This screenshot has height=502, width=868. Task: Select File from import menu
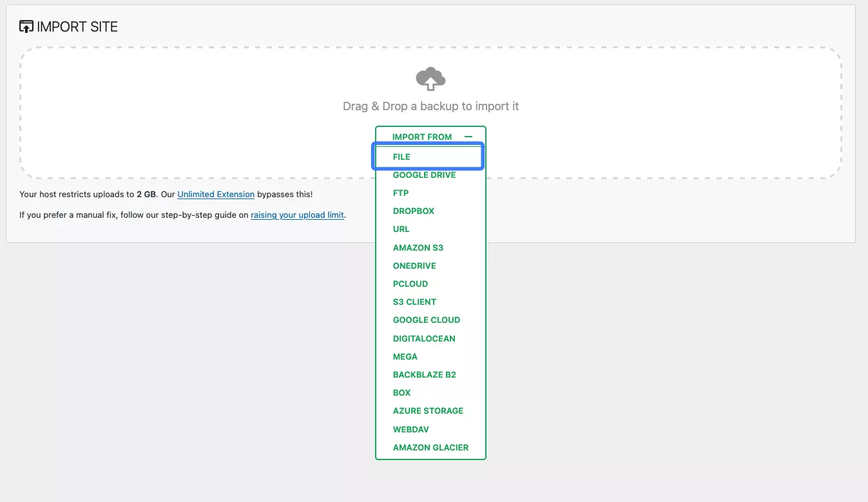coord(401,157)
